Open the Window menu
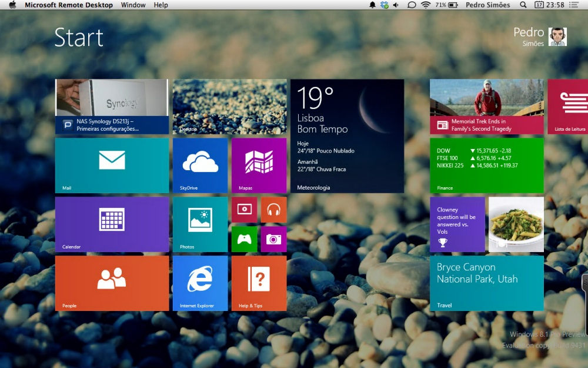 pos(133,5)
